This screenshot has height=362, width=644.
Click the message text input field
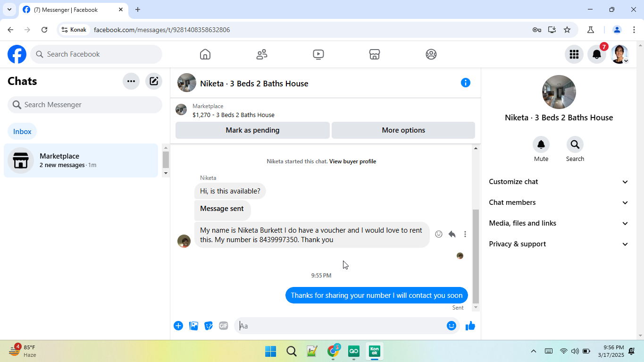(341, 326)
